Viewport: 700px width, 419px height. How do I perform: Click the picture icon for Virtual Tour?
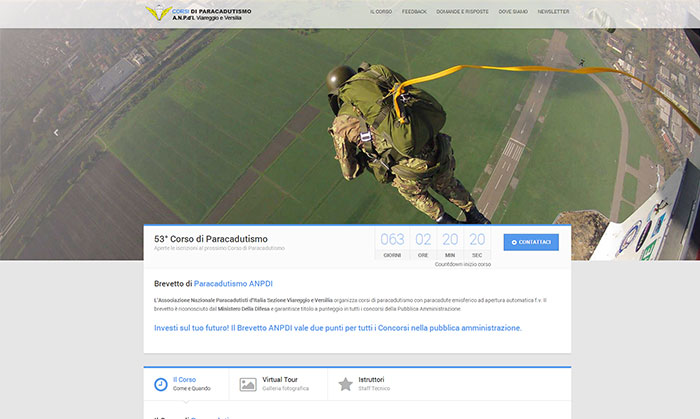[248, 384]
